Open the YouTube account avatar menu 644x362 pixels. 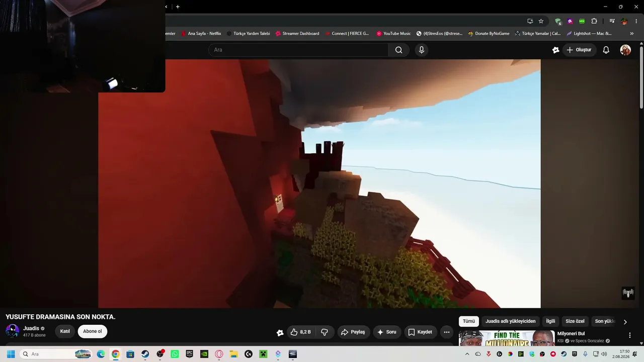pos(625,50)
